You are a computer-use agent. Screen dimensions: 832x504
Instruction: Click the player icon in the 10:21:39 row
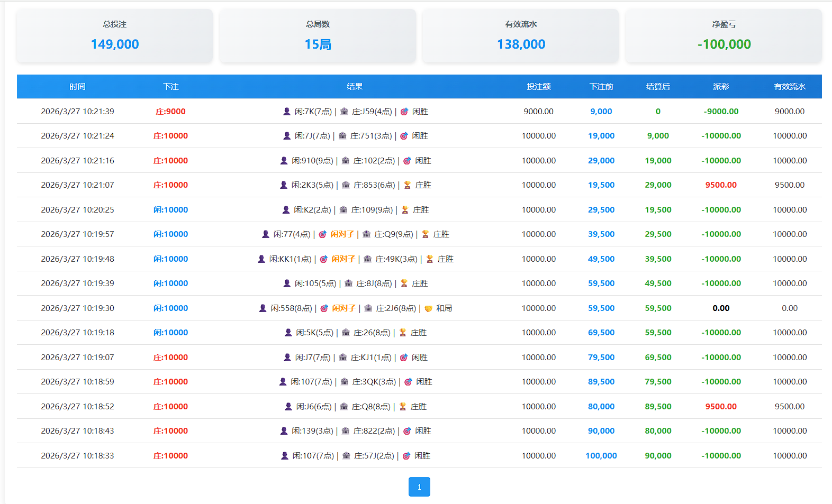pos(287,112)
